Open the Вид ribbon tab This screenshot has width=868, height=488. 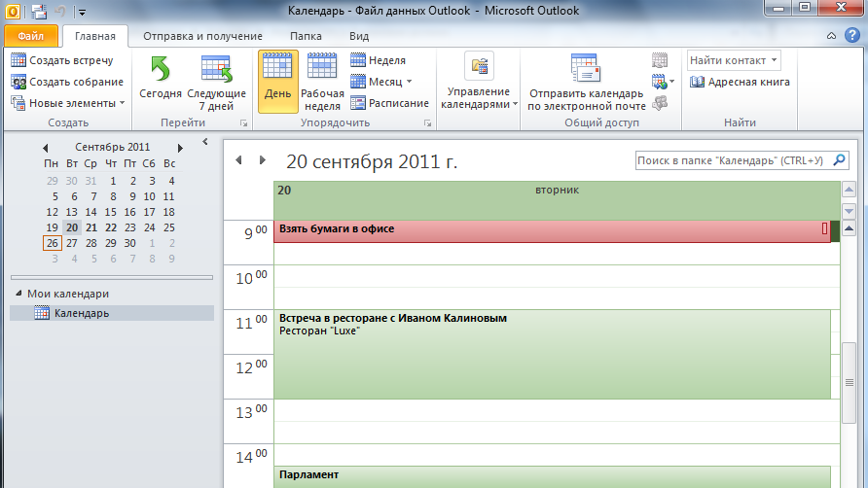click(359, 36)
